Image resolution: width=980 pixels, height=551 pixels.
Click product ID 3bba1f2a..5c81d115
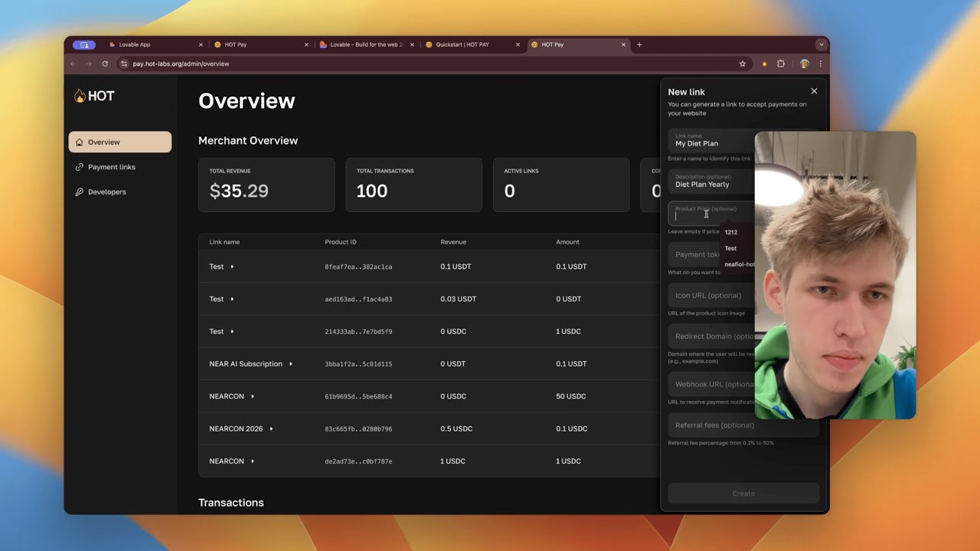pyautogui.click(x=358, y=364)
